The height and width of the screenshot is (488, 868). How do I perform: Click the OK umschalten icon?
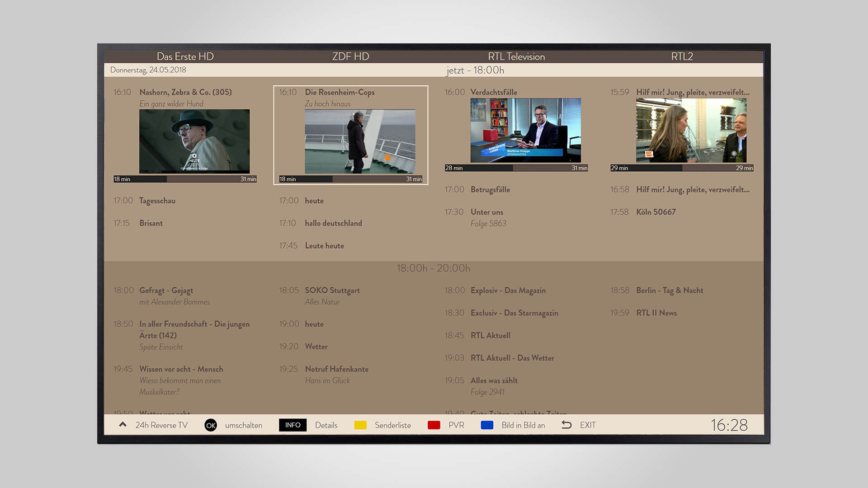[x=211, y=425]
